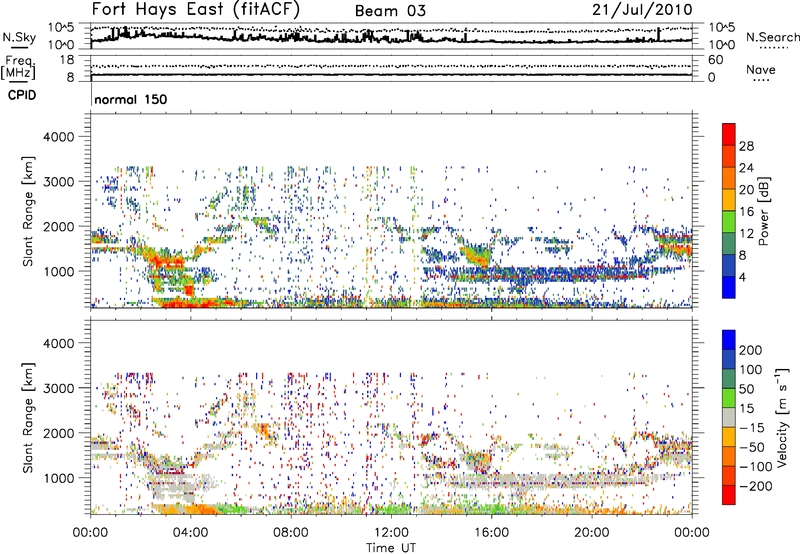Screen dimensions: 800x554
Task: Click the 'normal 150' CPID text
Action: (131, 99)
